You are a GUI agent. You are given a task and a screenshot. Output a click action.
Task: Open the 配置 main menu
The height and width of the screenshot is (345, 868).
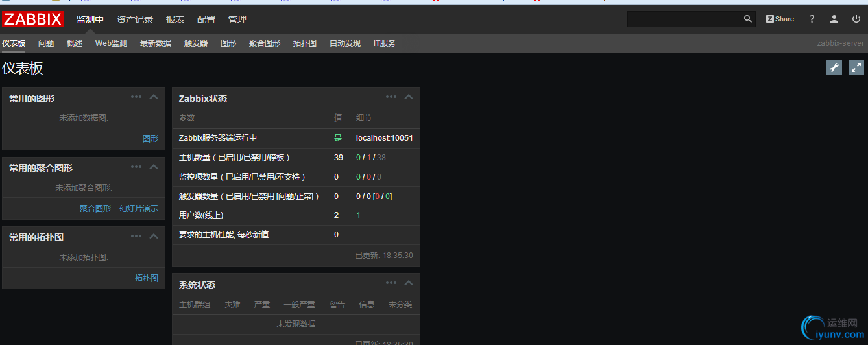coord(206,19)
